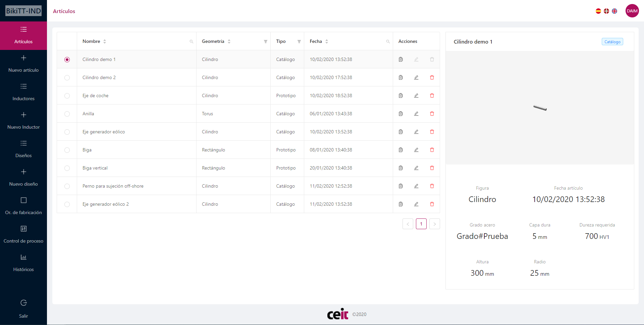Sort the table by Nombre
Image resolution: width=644 pixels, height=325 pixels.
(x=105, y=42)
